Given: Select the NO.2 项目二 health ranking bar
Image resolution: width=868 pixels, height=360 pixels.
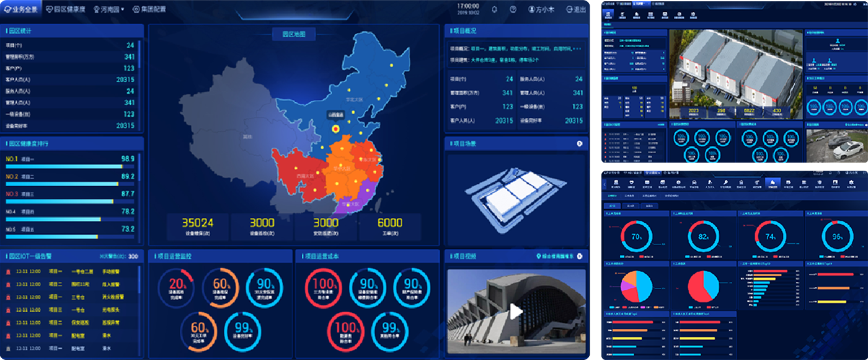Looking at the screenshot, I should pyautogui.click(x=69, y=184).
